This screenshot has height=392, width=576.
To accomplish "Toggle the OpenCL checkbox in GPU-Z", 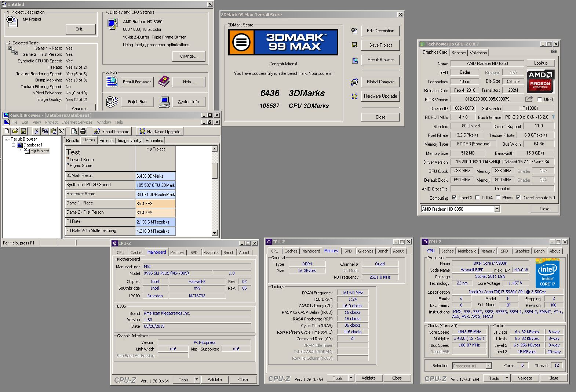I will click(x=454, y=197).
